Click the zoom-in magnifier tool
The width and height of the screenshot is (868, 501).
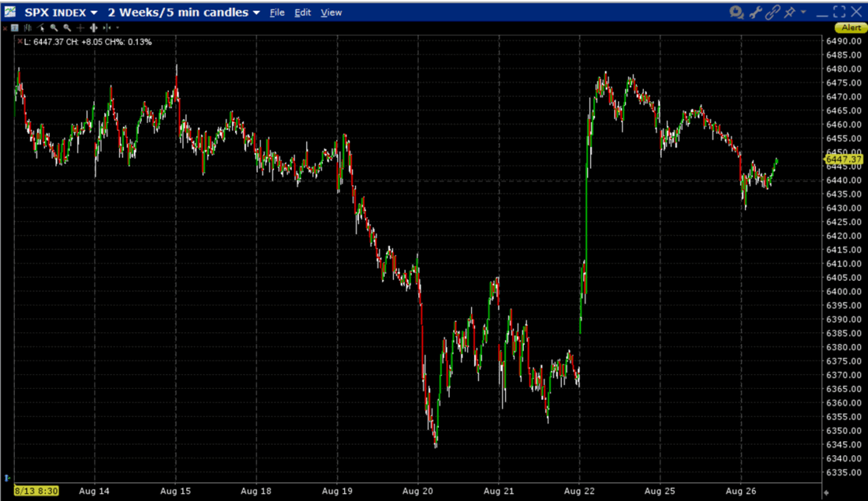tap(54, 28)
